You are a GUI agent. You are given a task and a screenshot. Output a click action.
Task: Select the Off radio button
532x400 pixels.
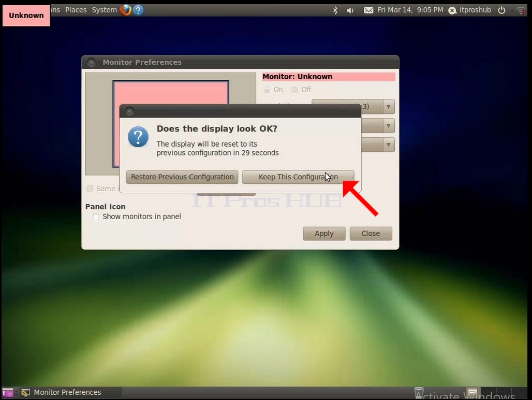pos(294,90)
